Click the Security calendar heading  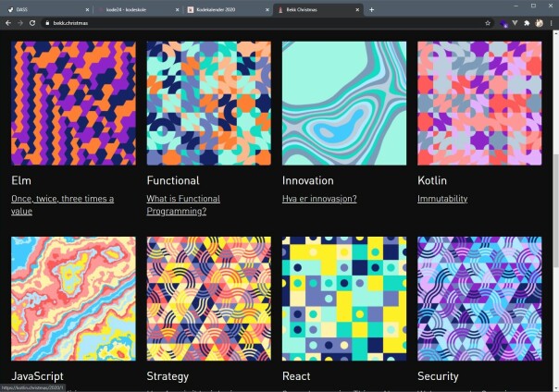tap(438, 376)
